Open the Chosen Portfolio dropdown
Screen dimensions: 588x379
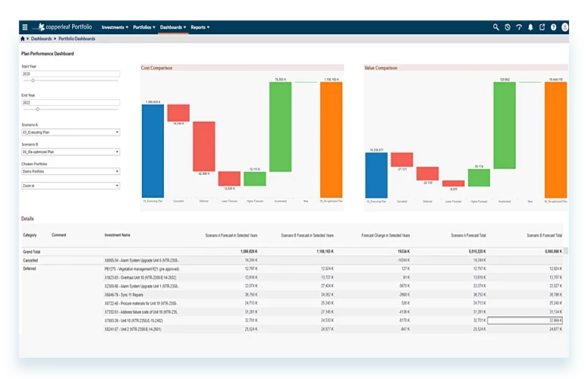click(71, 171)
